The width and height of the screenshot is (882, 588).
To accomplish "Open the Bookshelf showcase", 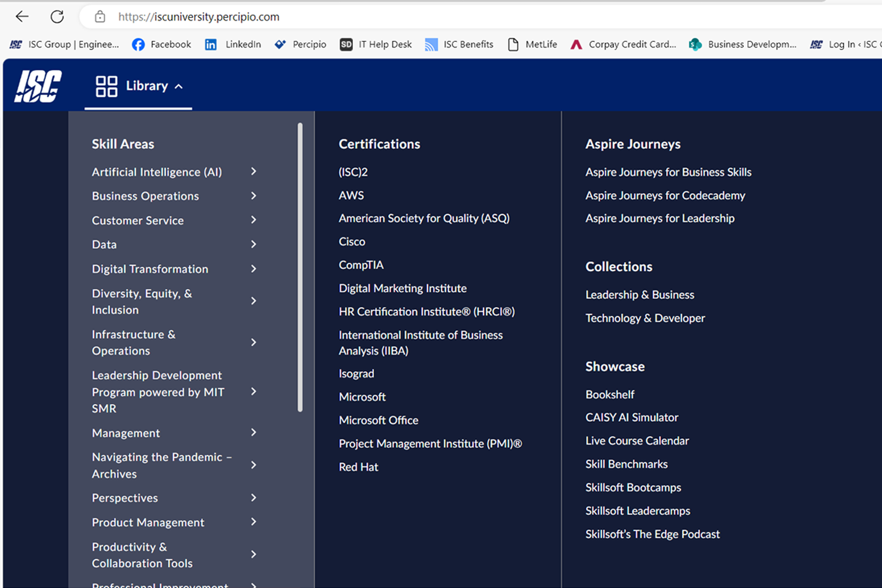I will click(x=610, y=395).
